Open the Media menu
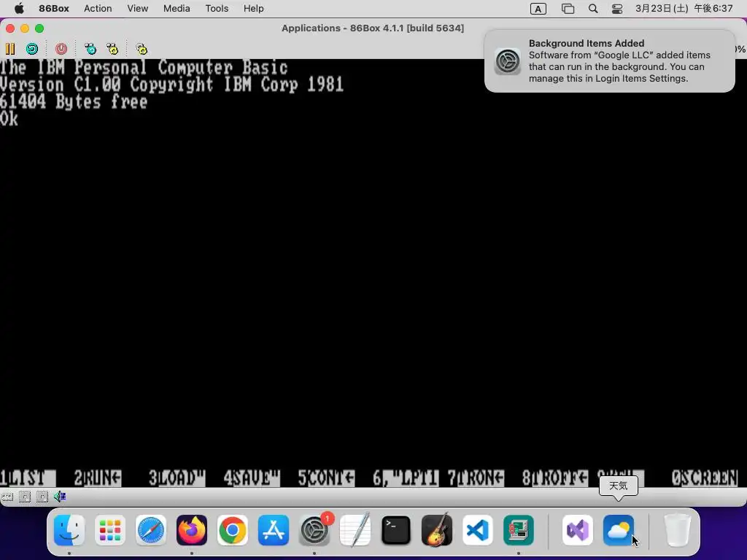747x560 pixels. 177,9
